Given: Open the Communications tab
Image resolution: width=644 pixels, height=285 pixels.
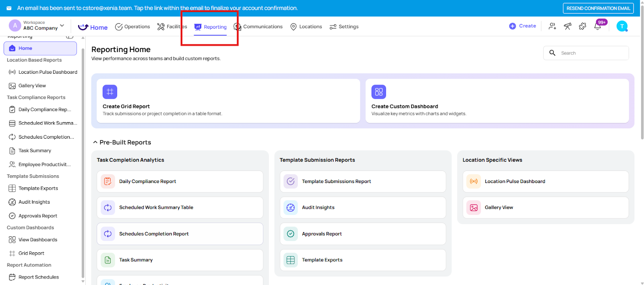Looking at the screenshot, I should (258, 27).
